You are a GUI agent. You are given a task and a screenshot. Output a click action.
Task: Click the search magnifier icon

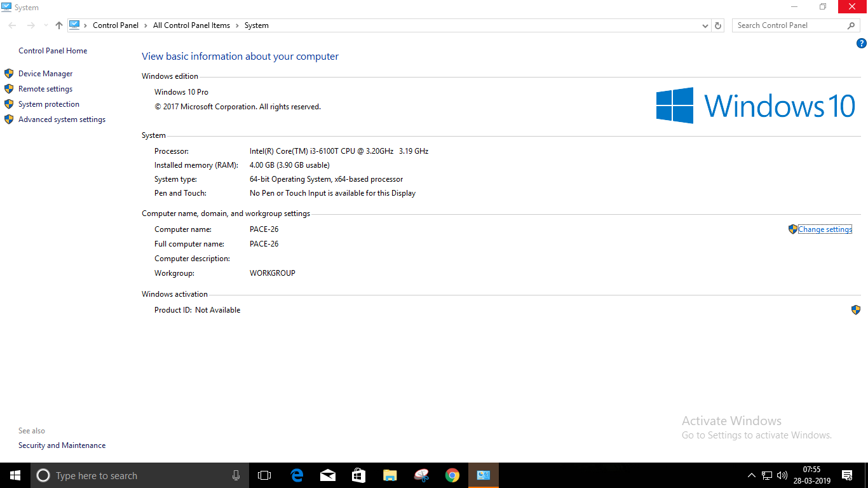pos(851,25)
